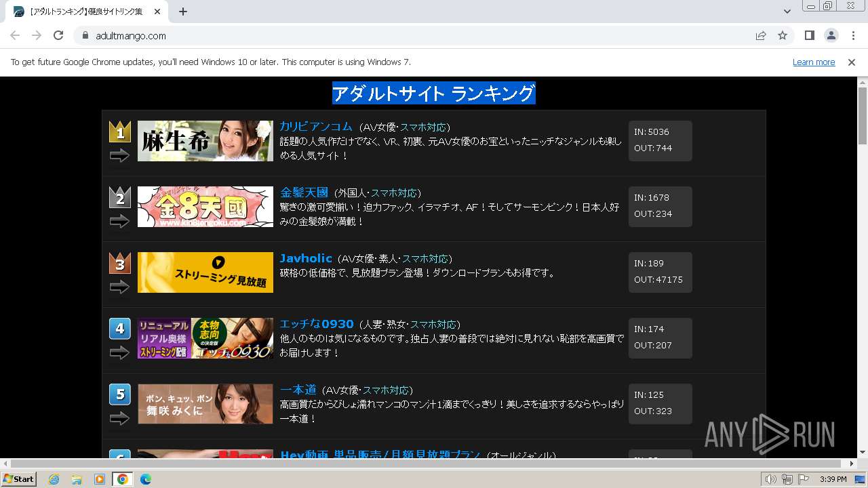
Task: Open the Windows Start menu
Action: [x=18, y=479]
